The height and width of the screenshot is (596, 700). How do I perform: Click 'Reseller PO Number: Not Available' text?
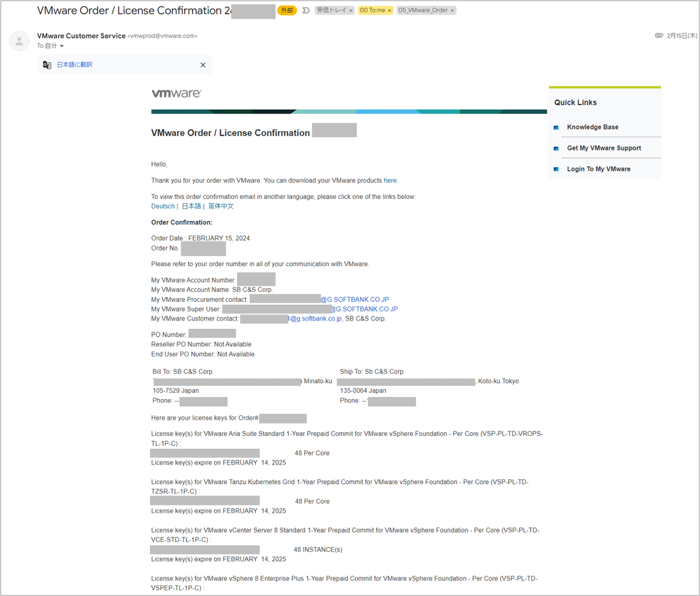click(x=201, y=344)
